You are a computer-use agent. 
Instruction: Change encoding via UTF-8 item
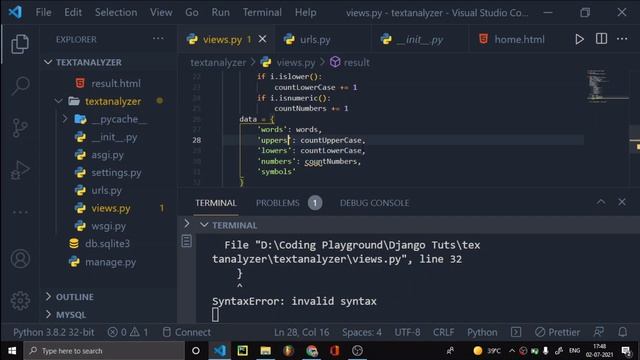[407, 332]
